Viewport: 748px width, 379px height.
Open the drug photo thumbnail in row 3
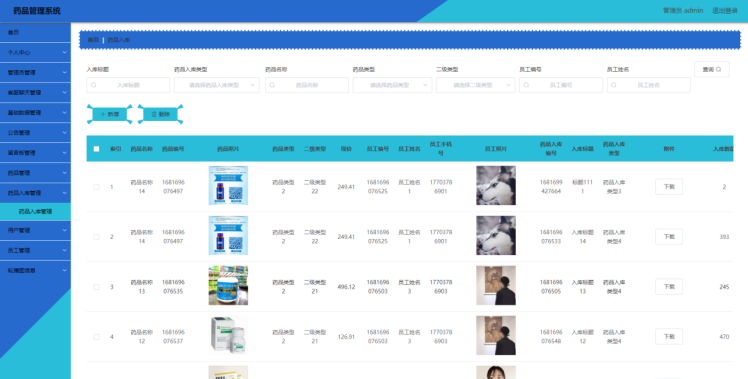[228, 285]
